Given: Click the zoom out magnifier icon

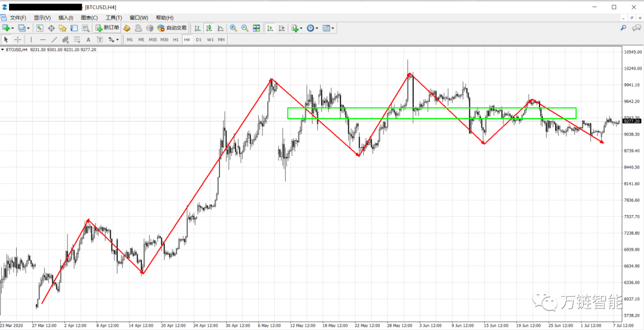Looking at the screenshot, I should pyautogui.click(x=244, y=28).
